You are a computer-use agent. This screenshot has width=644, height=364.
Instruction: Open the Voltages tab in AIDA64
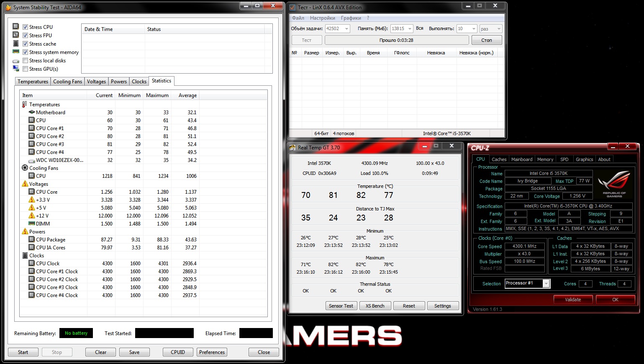point(96,82)
